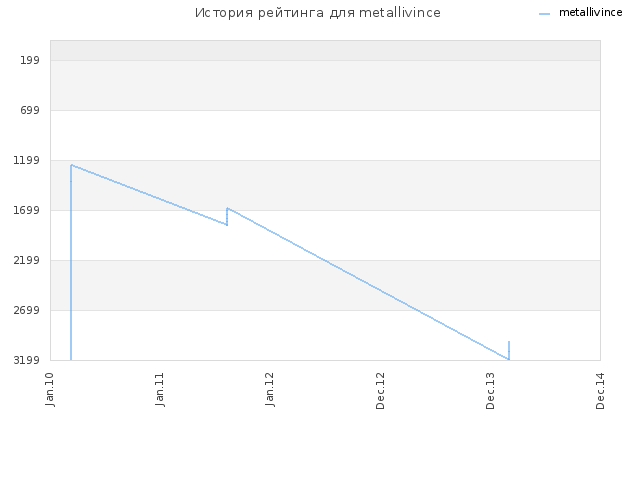
Task: Click the Dec.14 x-axis label
Action: (x=600, y=391)
